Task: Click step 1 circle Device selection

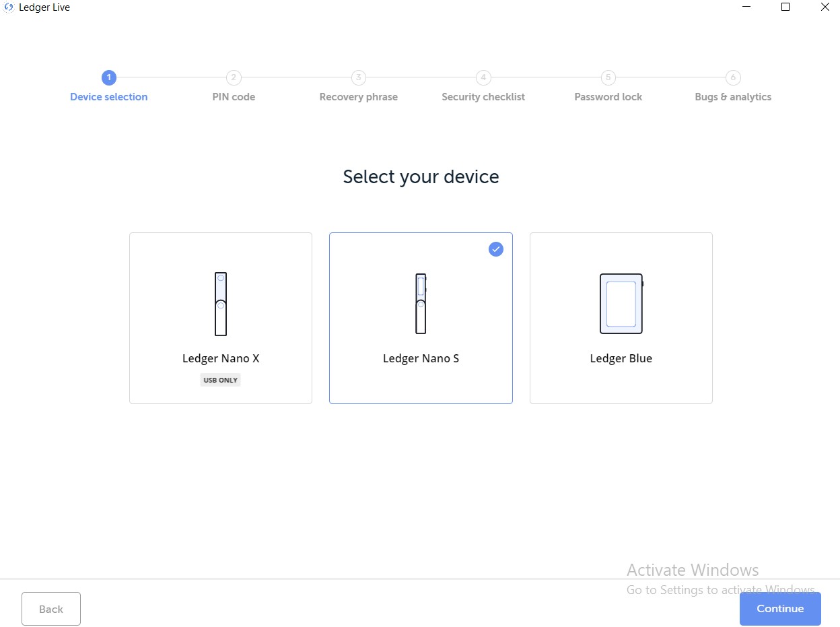Action: pyautogui.click(x=109, y=77)
